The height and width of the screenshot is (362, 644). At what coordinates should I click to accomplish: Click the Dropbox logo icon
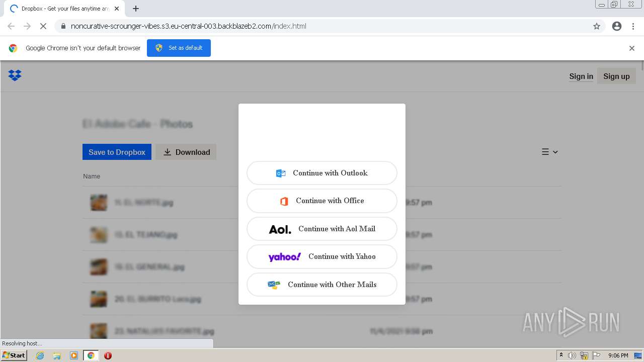coord(15,75)
